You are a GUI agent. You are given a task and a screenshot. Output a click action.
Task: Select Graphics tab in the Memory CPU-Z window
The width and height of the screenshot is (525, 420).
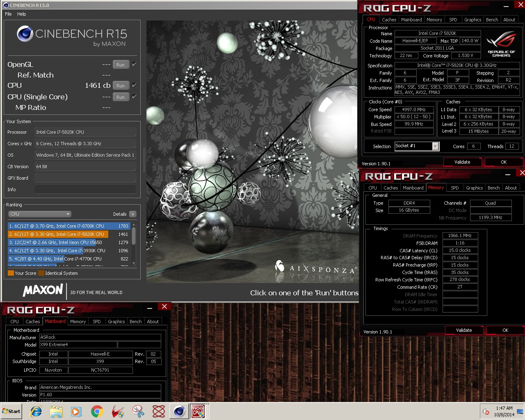click(474, 188)
